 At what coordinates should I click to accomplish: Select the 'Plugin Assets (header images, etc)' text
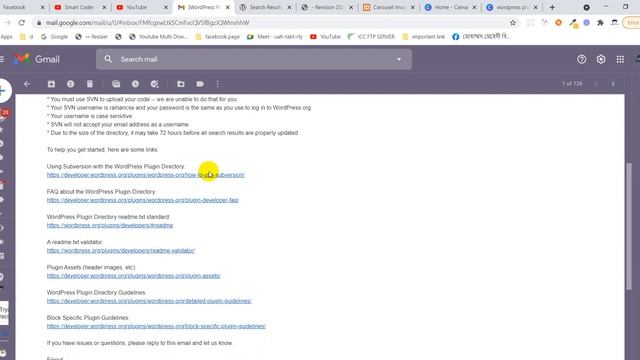coord(91,267)
